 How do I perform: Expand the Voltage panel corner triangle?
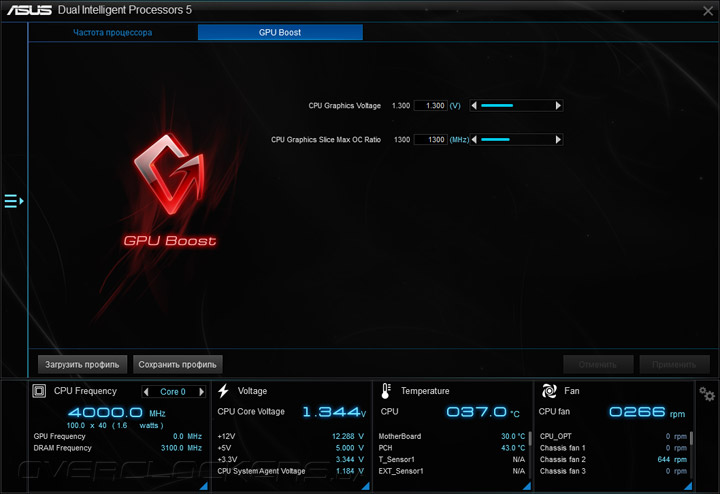tap(366, 486)
